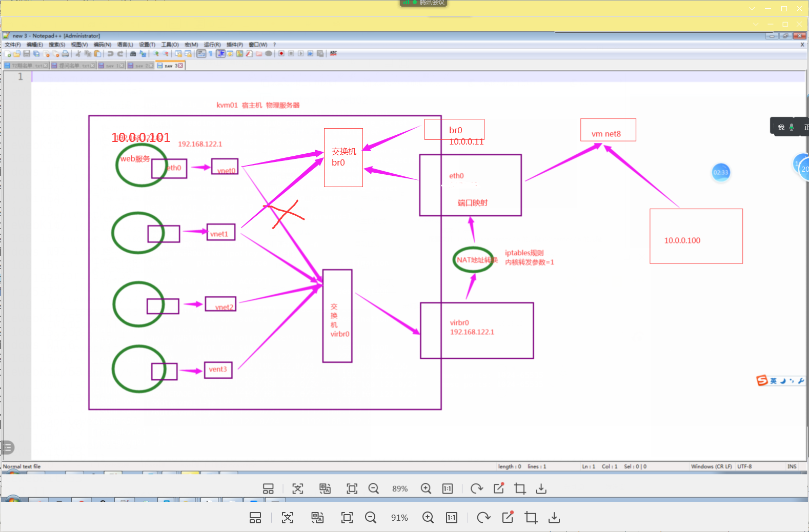This screenshot has height=532, width=809.
Task: Click Notepad++ record macro red dot icon
Action: [281, 53]
